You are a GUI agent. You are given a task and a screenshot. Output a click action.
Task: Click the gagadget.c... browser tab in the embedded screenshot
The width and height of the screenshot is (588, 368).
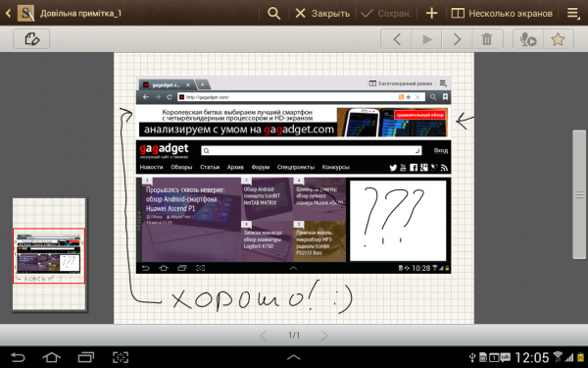167,84
